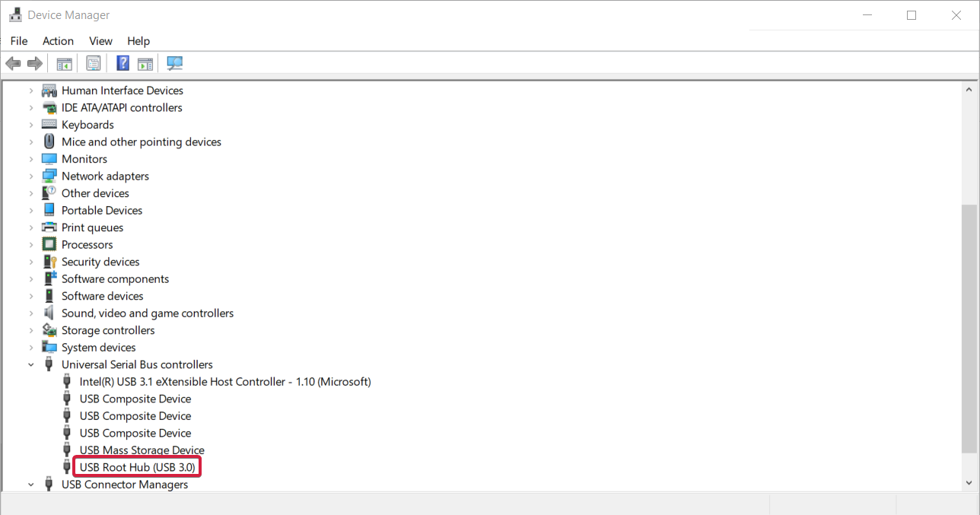Select the System devices label
The image size is (980, 515).
click(99, 348)
